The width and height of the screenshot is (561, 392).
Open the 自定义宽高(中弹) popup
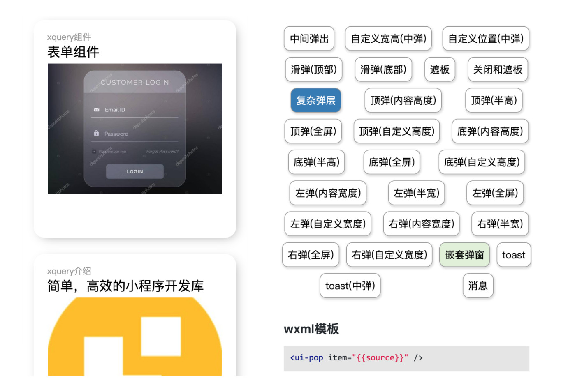pos(388,39)
